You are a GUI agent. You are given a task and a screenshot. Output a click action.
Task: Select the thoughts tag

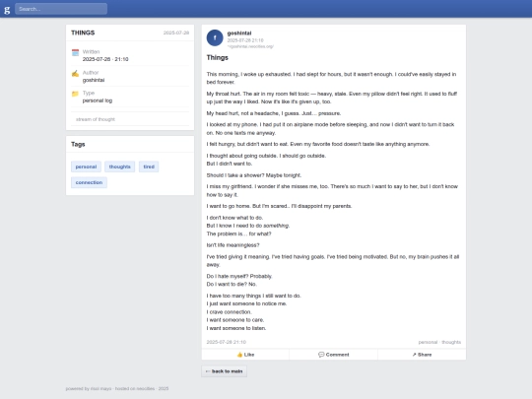[120, 166]
